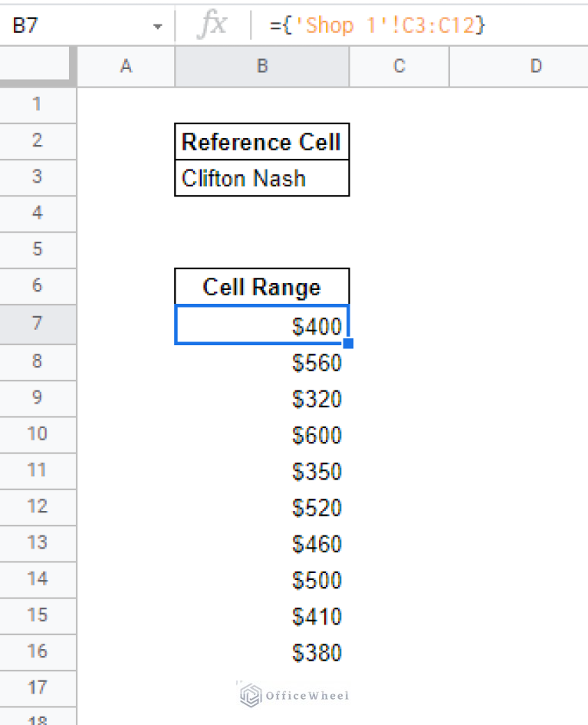Image resolution: width=588 pixels, height=725 pixels.
Task: Click the Cell Range header cell
Action: pos(261,287)
